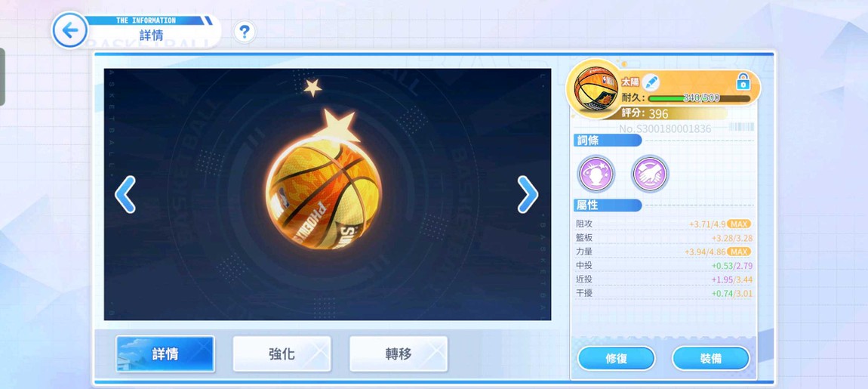Click the 耐久 durability progress bar
The image size is (868, 389).
[x=699, y=98]
